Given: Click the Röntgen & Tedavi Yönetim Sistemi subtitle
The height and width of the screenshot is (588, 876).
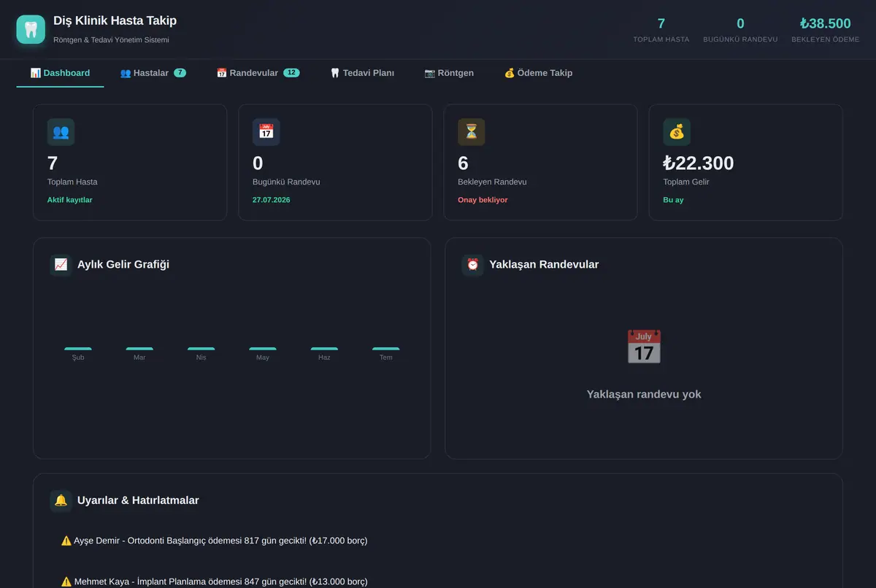Looking at the screenshot, I should tap(111, 39).
